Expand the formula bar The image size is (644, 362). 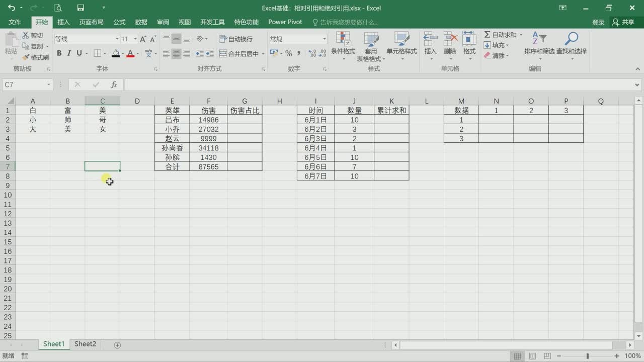coord(637,84)
